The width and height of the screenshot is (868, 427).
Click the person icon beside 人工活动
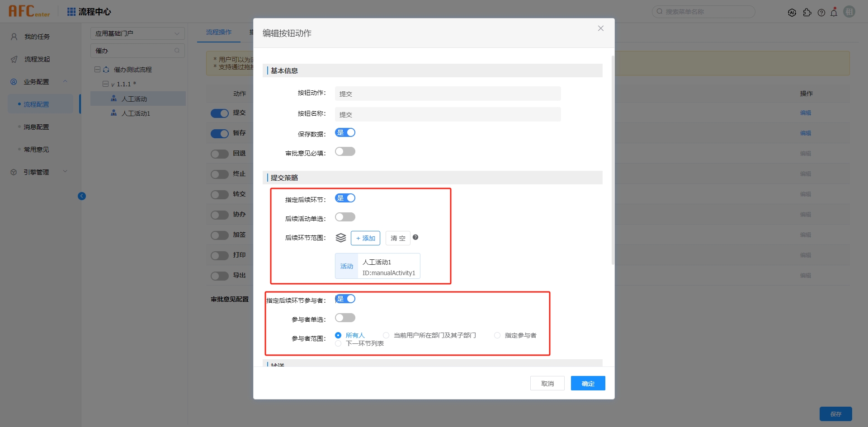pos(114,99)
